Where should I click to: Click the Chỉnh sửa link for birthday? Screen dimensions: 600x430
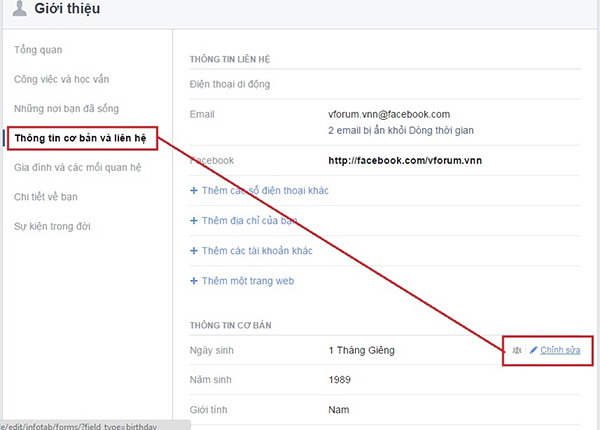point(560,350)
